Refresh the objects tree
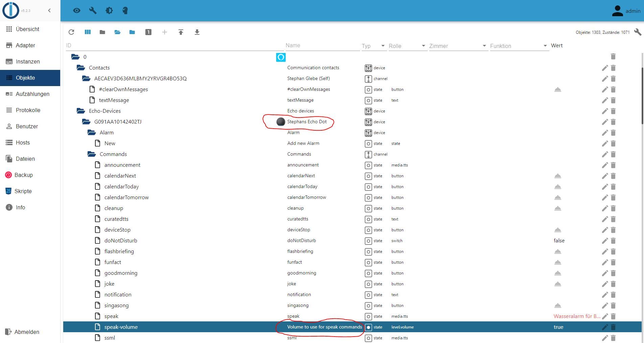The width and height of the screenshot is (644, 343). point(71,32)
